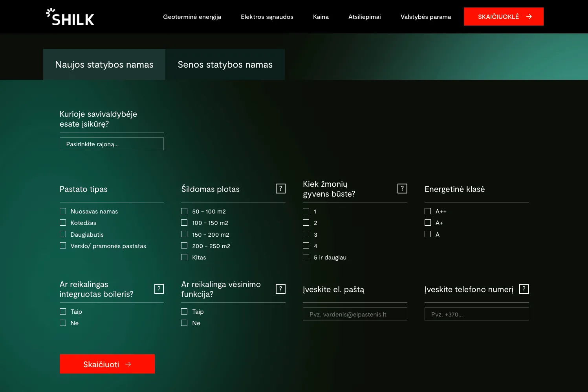Viewport: 588px width, 392px height.
Task: Enable the 5 ir daugiau option
Action: [x=306, y=258]
